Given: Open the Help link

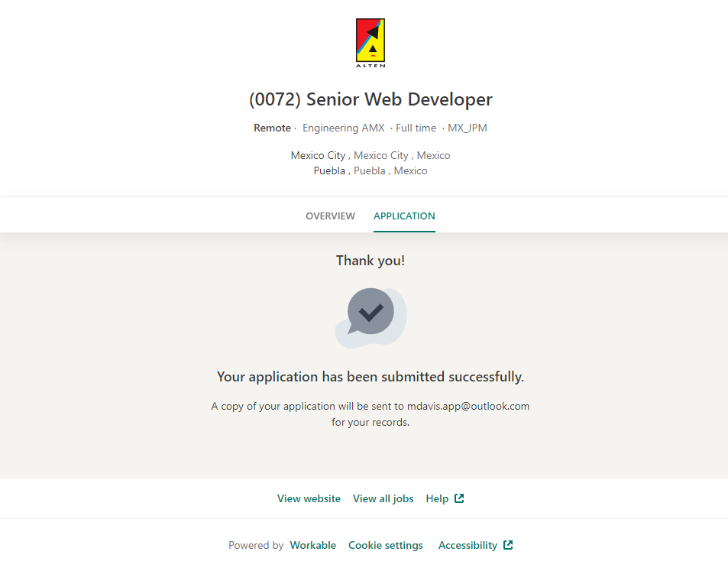Looking at the screenshot, I should 437,498.
